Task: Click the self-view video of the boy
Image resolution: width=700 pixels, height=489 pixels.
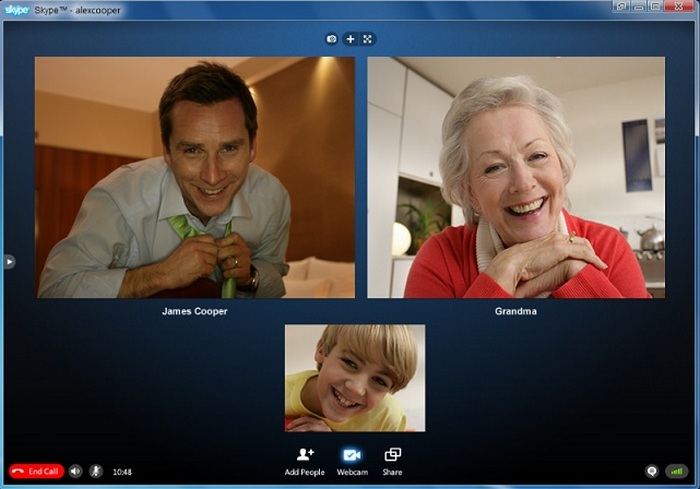Action: [354, 377]
